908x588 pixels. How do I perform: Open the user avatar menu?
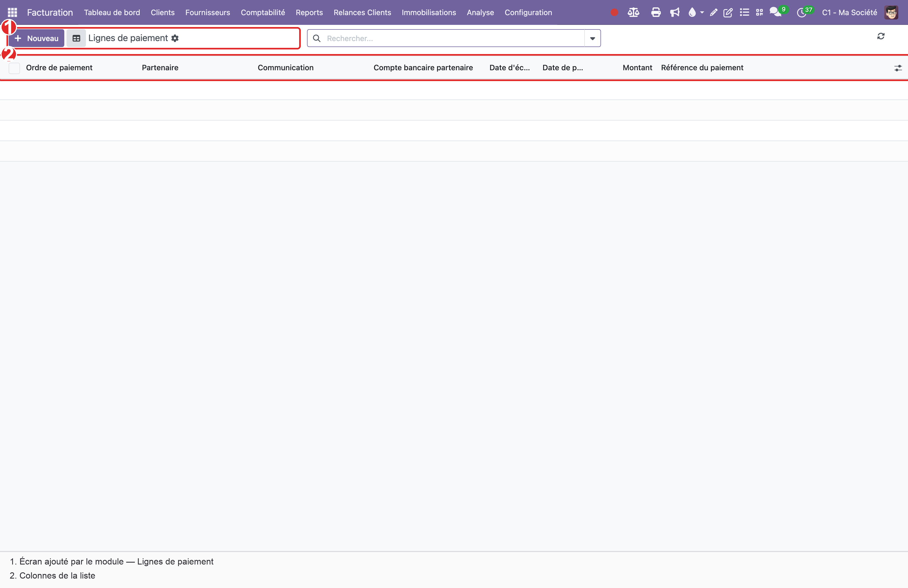tap(891, 13)
